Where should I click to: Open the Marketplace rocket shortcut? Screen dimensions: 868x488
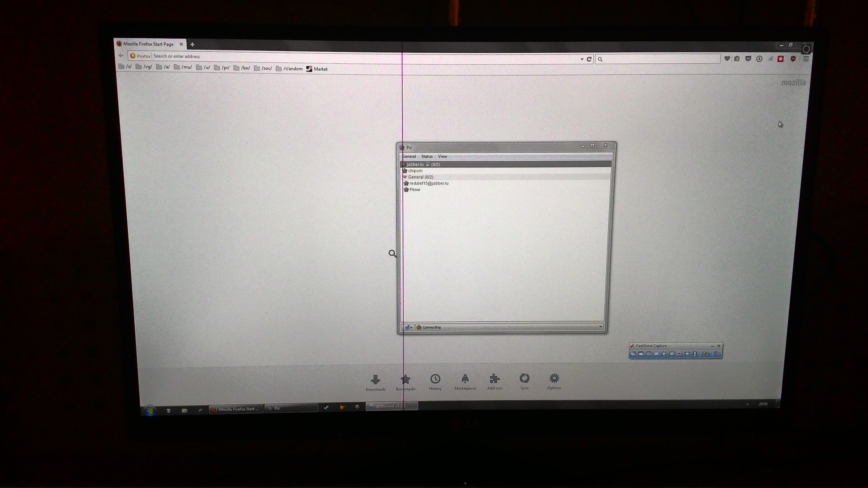pyautogui.click(x=465, y=382)
